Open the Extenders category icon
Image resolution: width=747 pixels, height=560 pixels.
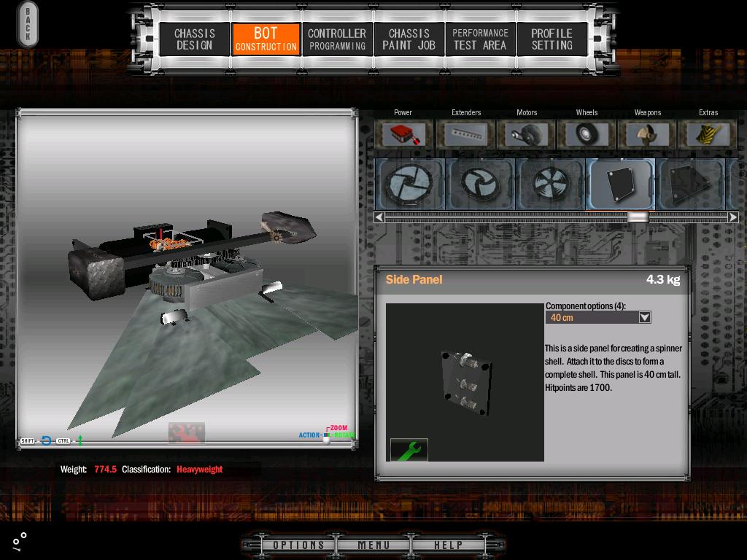point(466,134)
